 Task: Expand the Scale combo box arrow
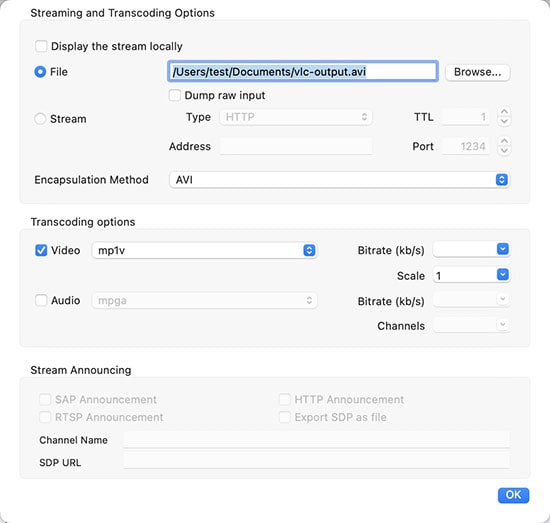click(x=503, y=274)
